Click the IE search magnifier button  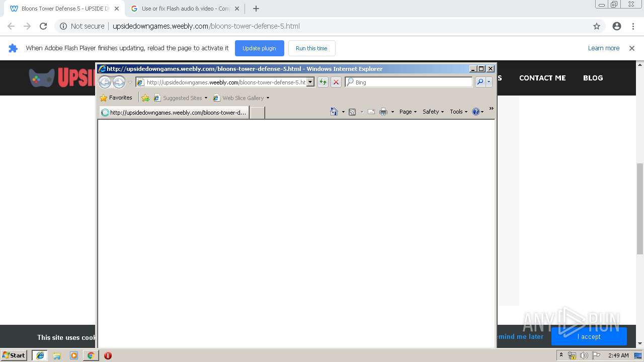pyautogui.click(x=480, y=82)
